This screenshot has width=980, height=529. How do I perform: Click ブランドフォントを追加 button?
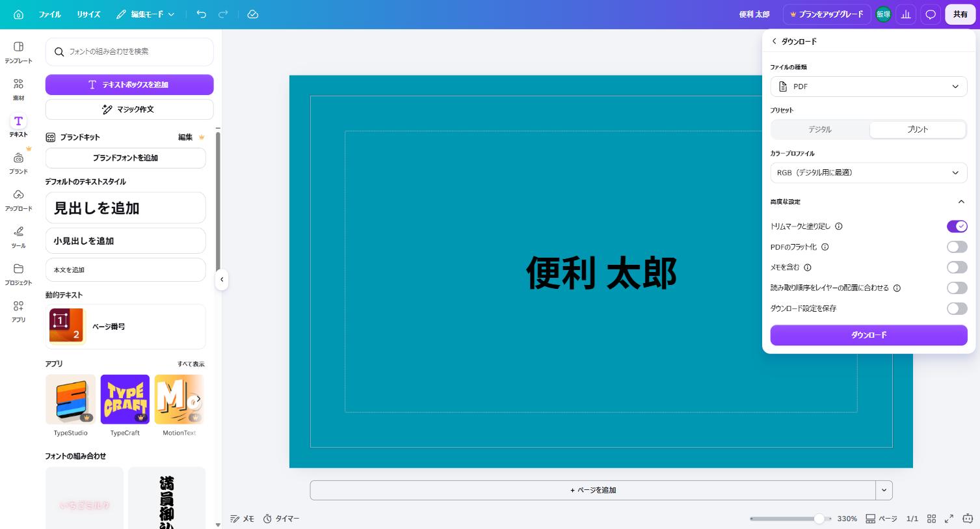point(126,158)
